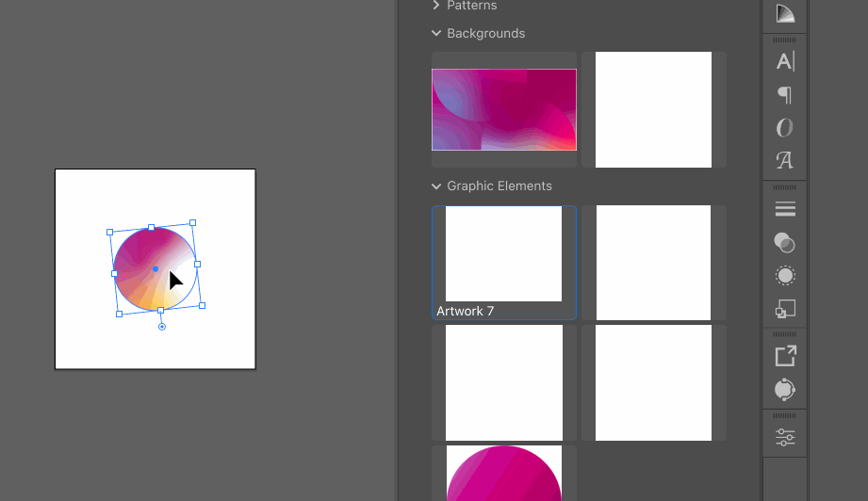Click the Backgrounds heading text
868x501 pixels.
click(486, 33)
